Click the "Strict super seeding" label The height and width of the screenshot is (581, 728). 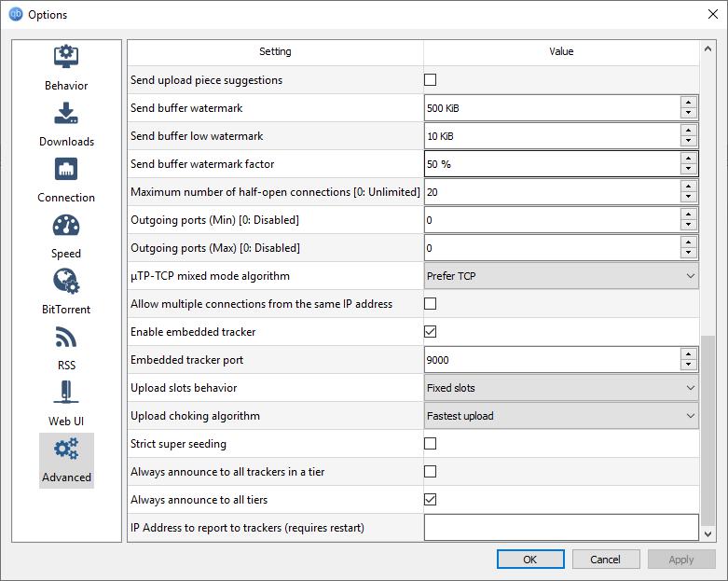178,444
